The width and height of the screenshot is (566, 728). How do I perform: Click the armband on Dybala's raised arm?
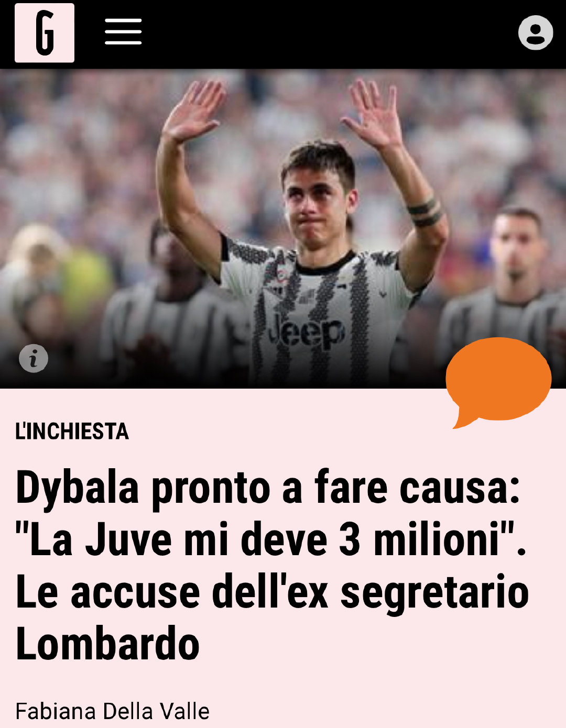[424, 212]
